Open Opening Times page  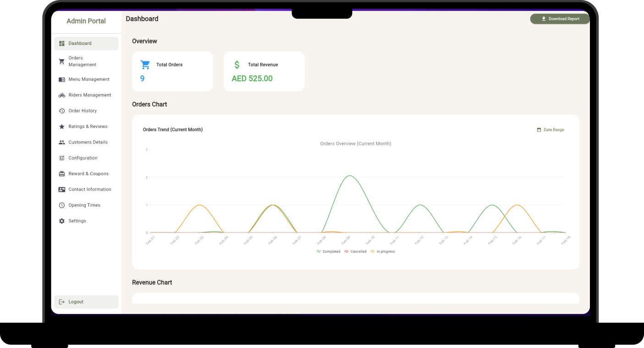(86, 205)
